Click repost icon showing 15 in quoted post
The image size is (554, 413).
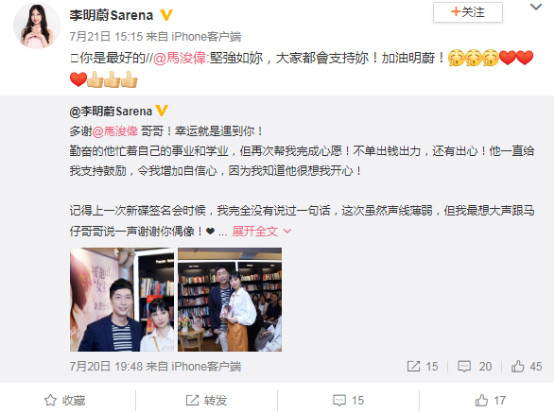(x=413, y=366)
